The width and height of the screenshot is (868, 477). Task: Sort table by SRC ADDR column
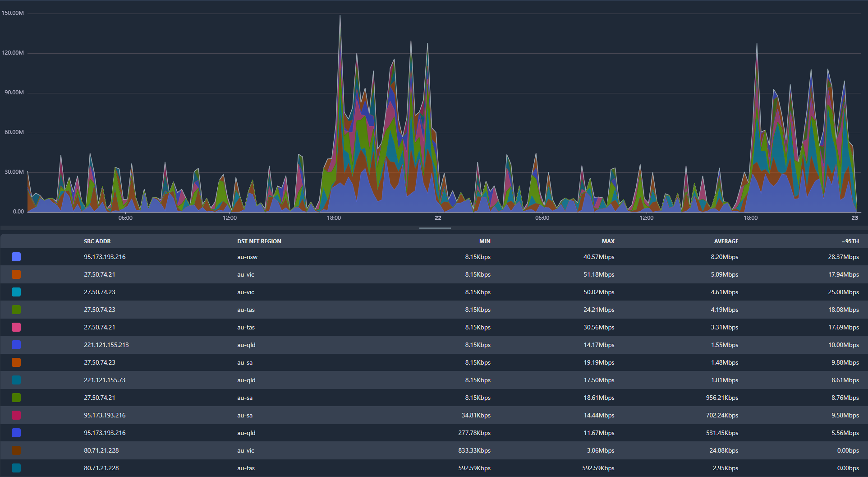[x=97, y=241]
